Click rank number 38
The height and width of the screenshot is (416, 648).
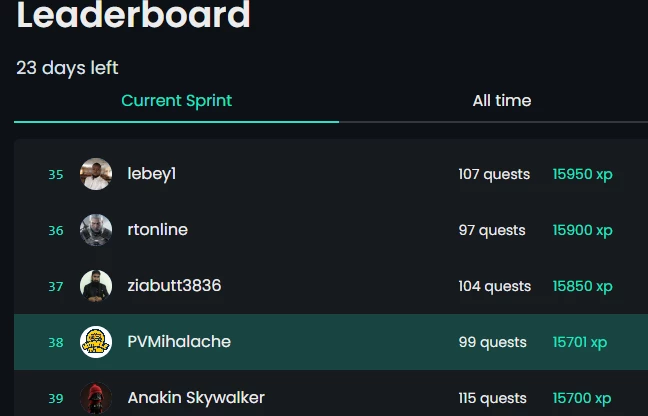56,342
